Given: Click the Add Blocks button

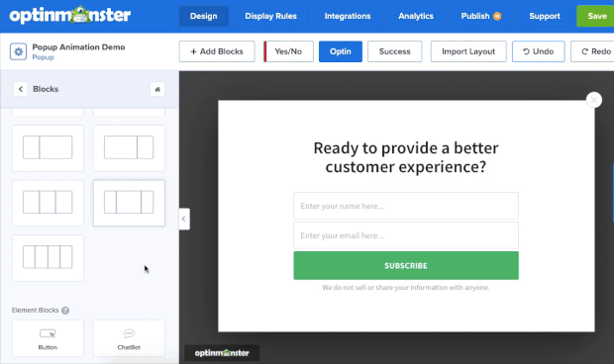Looking at the screenshot, I should pos(217,51).
